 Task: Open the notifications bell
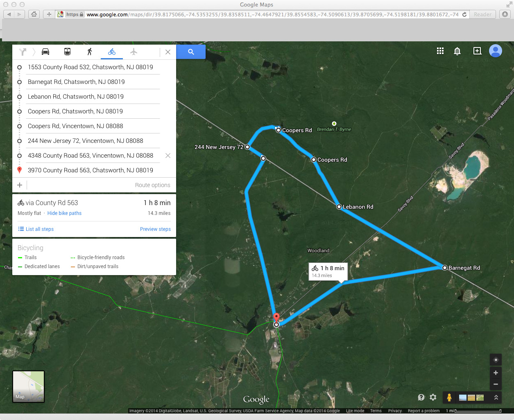pyautogui.click(x=457, y=51)
